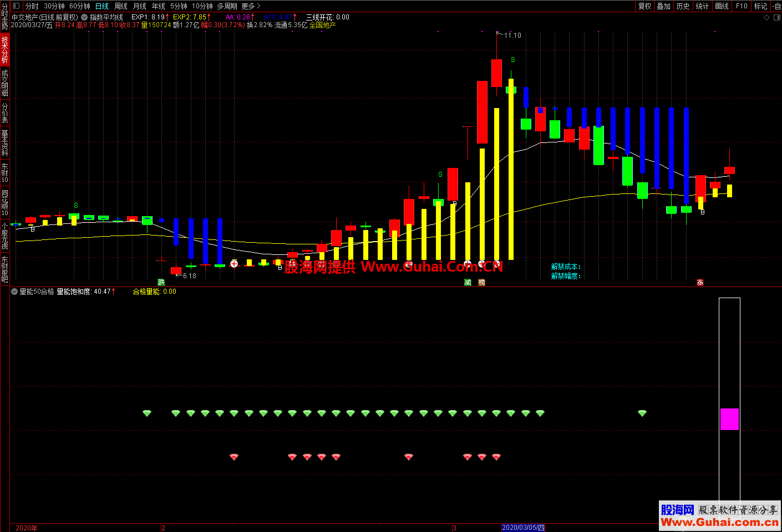782x532 pixels.
Task: Open 东财股吧 side tab
Action: [4, 269]
